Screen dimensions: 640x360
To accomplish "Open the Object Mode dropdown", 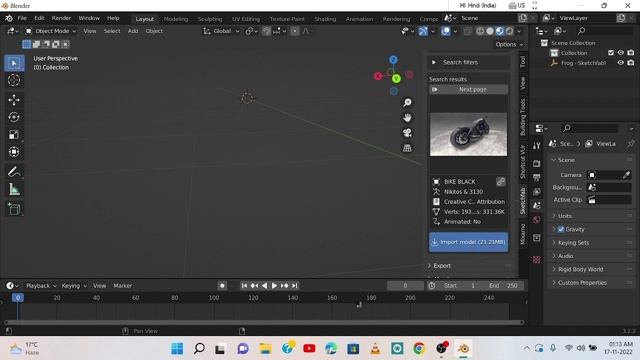I will tap(51, 31).
